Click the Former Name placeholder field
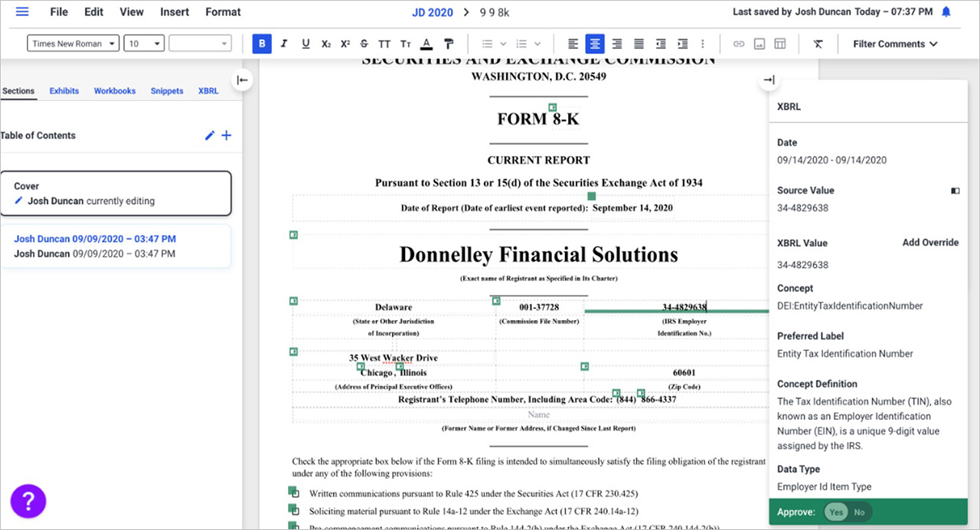 click(538, 415)
